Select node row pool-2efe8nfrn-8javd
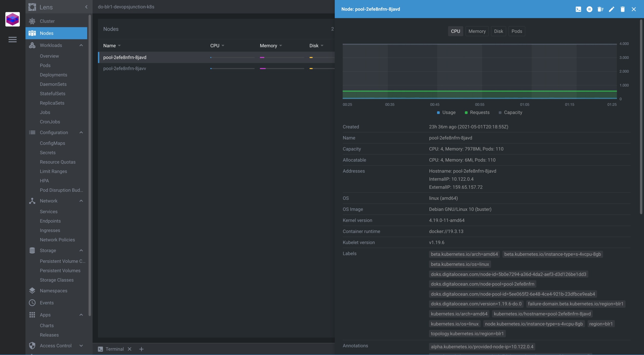 click(x=216, y=57)
